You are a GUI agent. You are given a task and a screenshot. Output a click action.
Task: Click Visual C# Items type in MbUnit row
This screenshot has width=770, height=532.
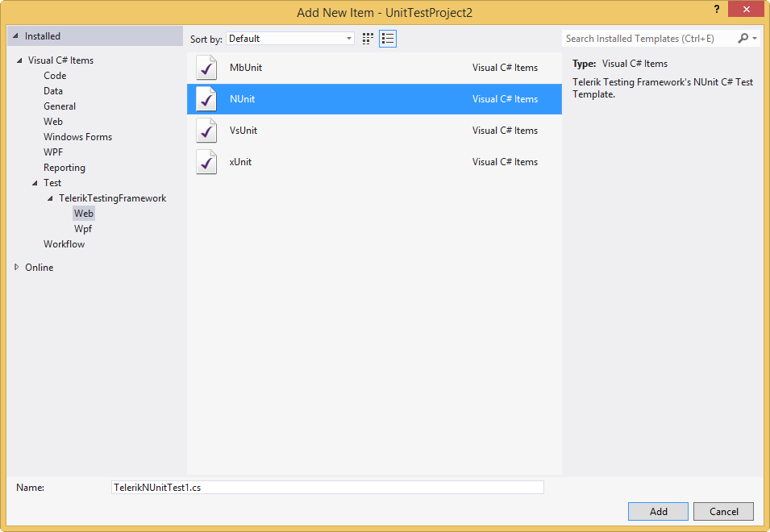505,68
